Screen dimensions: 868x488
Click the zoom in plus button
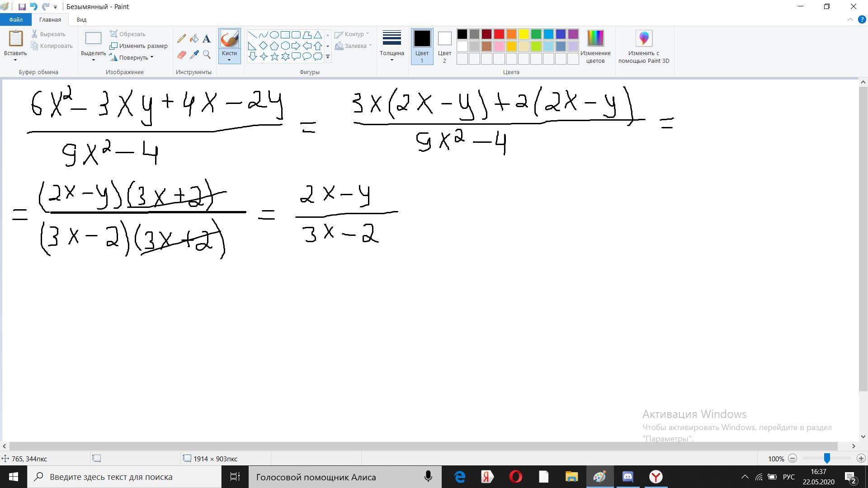861,458
